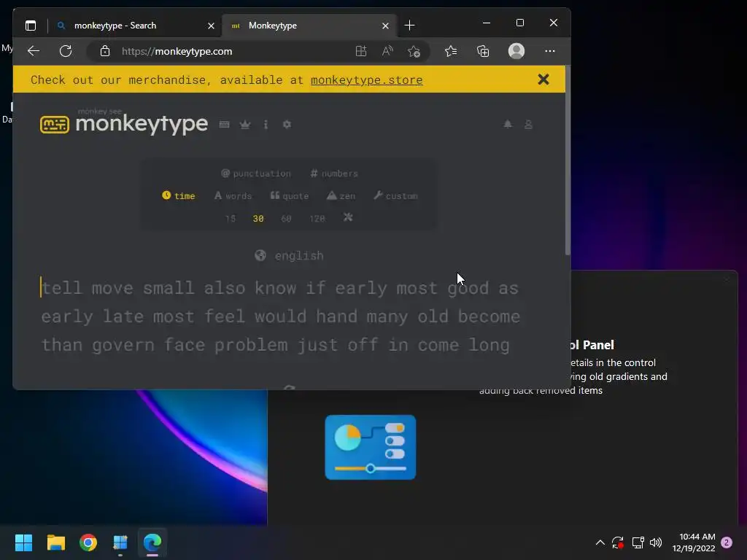Open Monkeytype settings gear icon

click(287, 124)
